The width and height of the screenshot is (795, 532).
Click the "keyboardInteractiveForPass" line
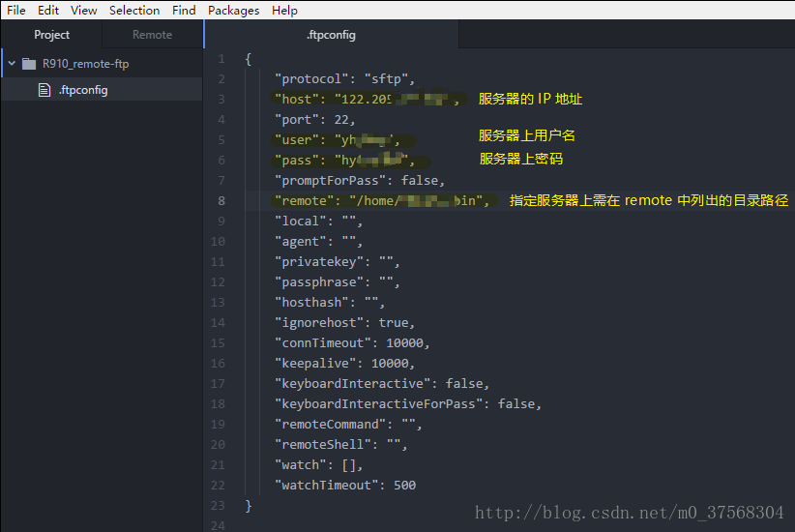408,403
